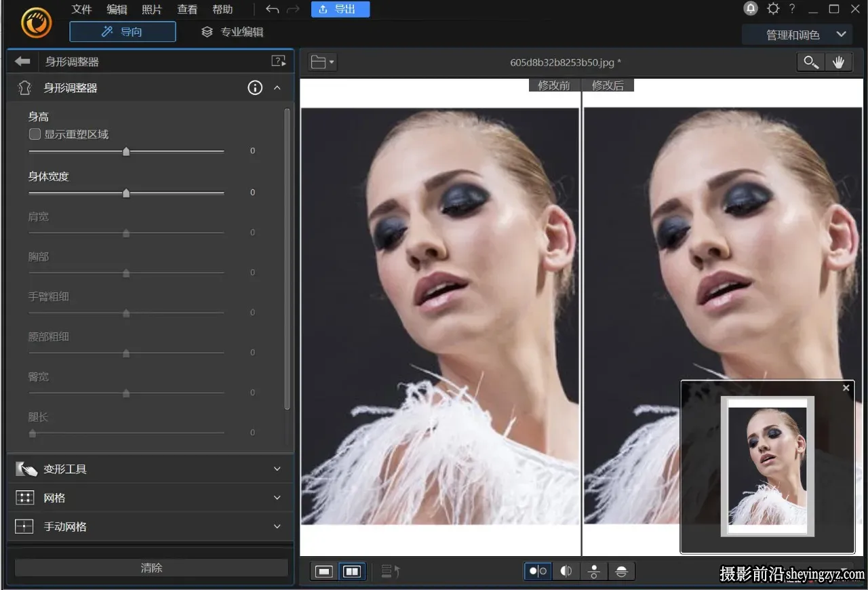Open settings gear icon
Screen dimensions: 868x590
(773, 9)
